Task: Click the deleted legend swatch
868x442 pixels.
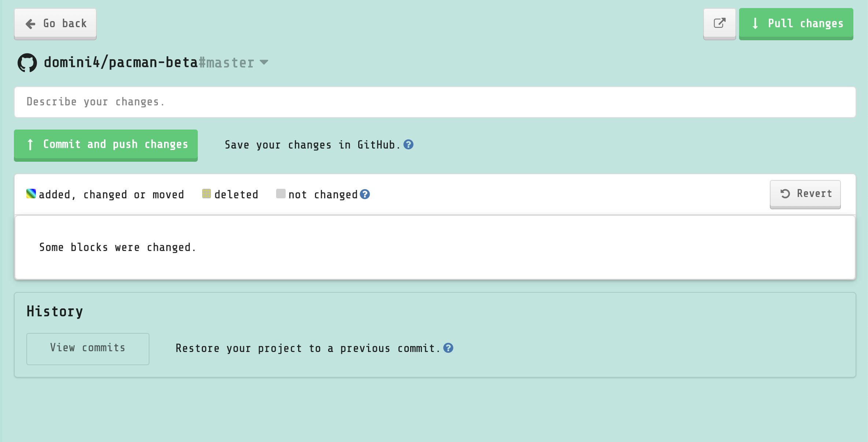Action: [207, 194]
